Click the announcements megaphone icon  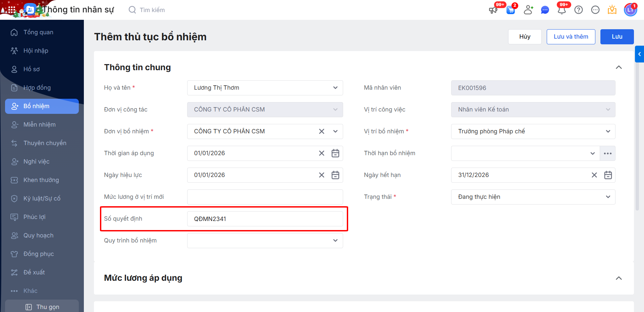493,10
